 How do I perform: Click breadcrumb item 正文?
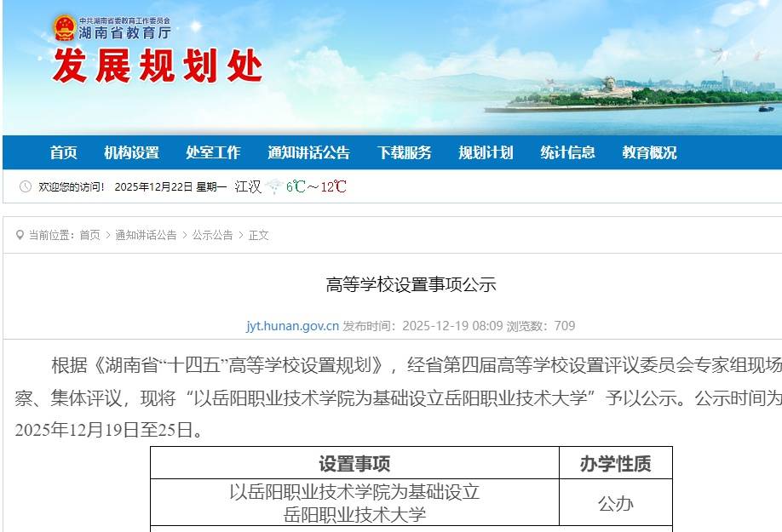pyautogui.click(x=258, y=235)
